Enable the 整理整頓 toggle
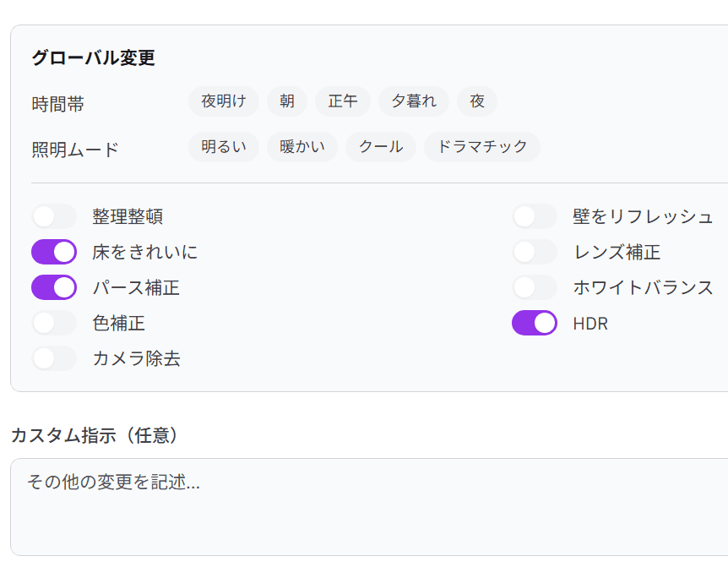 [x=54, y=216]
